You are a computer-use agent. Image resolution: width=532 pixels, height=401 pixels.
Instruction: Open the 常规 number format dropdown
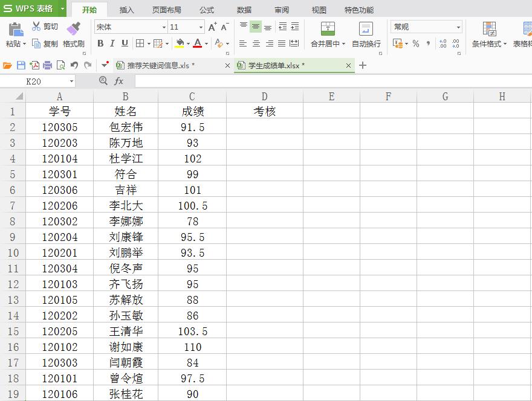pyautogui.click(x=458, y=27)
